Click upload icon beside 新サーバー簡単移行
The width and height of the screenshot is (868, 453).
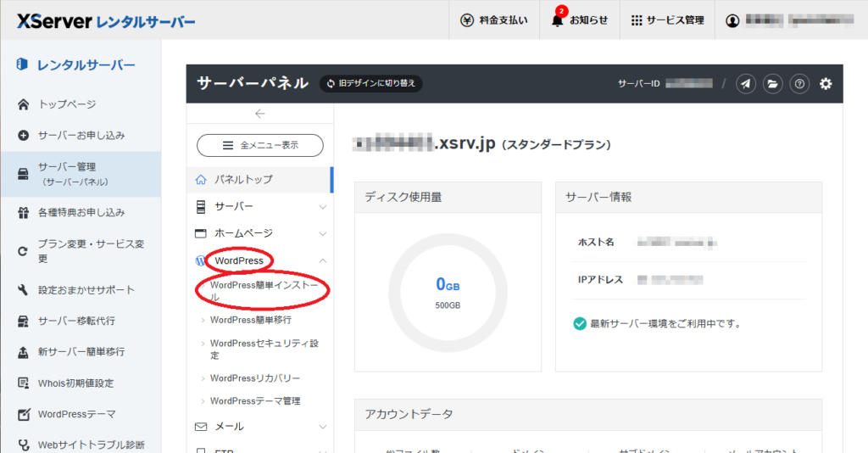click(x=23, y=352)
